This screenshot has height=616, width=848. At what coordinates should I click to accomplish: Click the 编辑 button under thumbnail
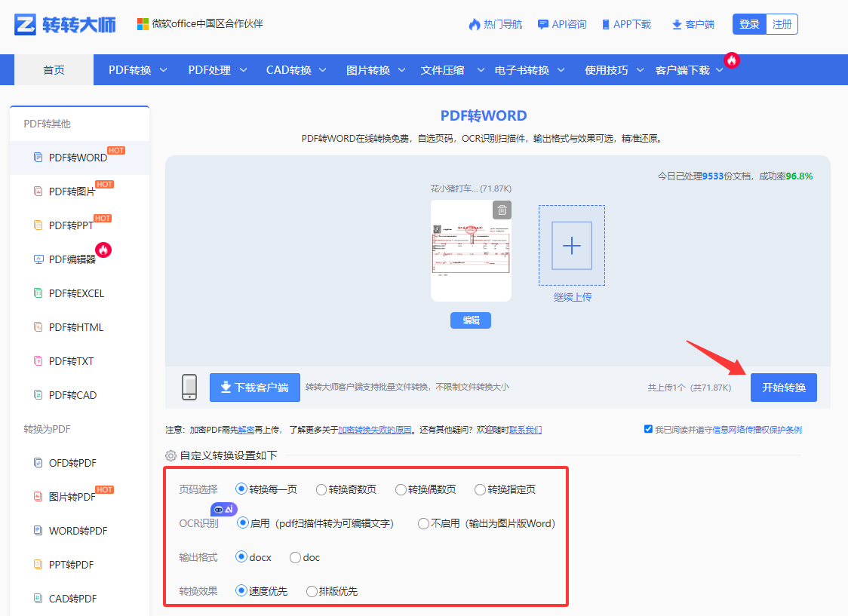pyautogui.click(x=471, y=320)
